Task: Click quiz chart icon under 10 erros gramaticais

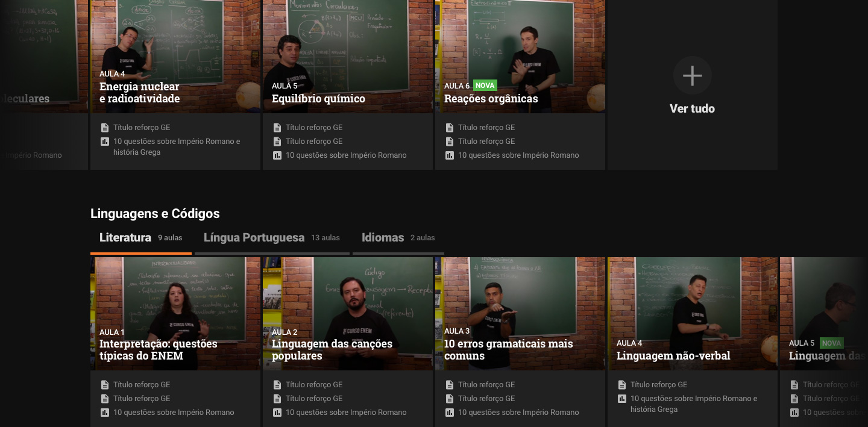Action: 450,413
